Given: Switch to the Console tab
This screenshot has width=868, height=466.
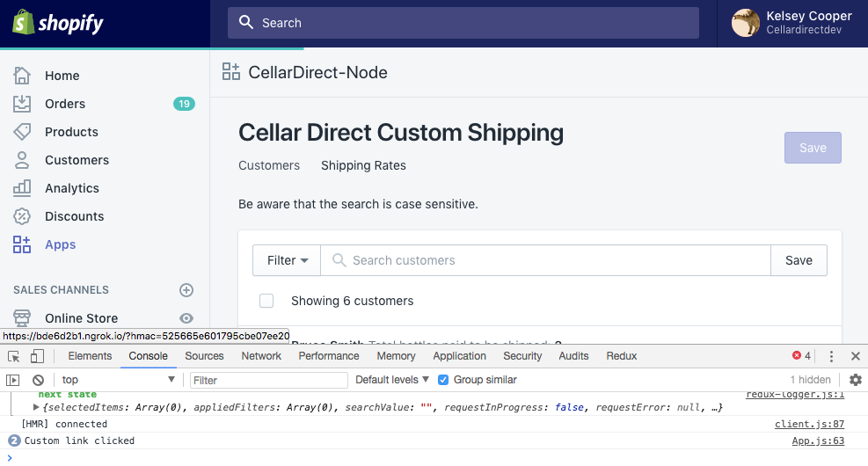Looking at the screenshot, I should [x=148, y=356].
